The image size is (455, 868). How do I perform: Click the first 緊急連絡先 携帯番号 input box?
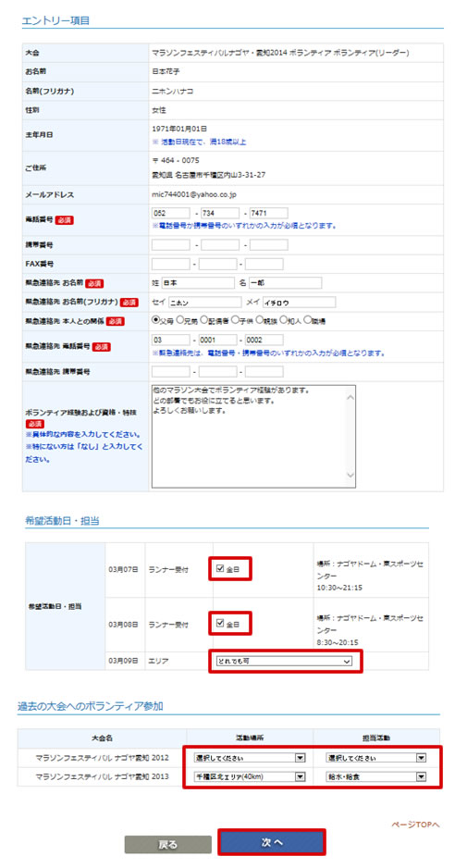tap(170, 371)
